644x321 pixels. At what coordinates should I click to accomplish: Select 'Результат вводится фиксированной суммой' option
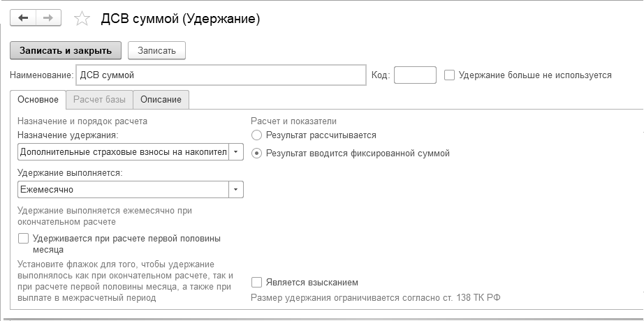click(x=256, y=153)
